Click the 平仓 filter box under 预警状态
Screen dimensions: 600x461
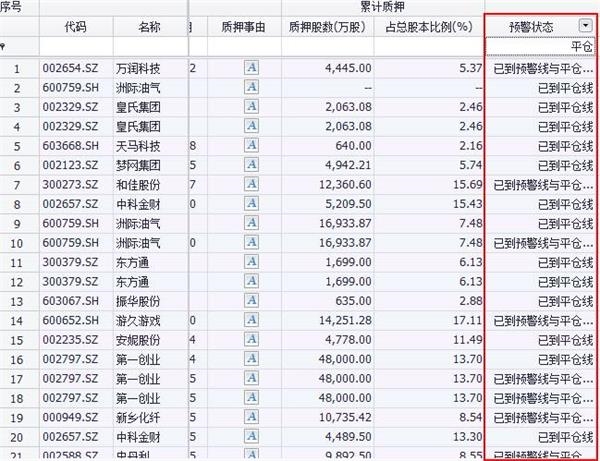[x=540, y=47]
